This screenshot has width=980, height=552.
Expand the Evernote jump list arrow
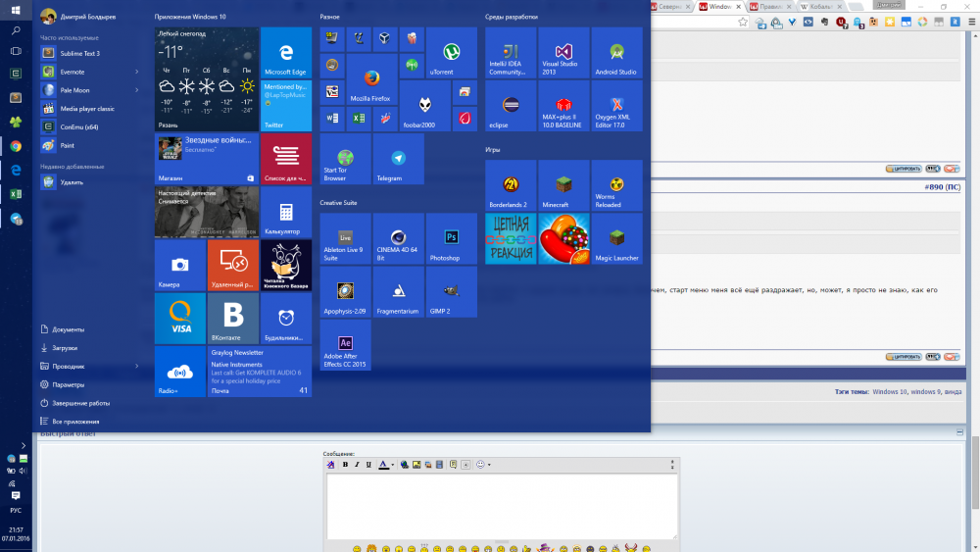(x=137, y=72)
